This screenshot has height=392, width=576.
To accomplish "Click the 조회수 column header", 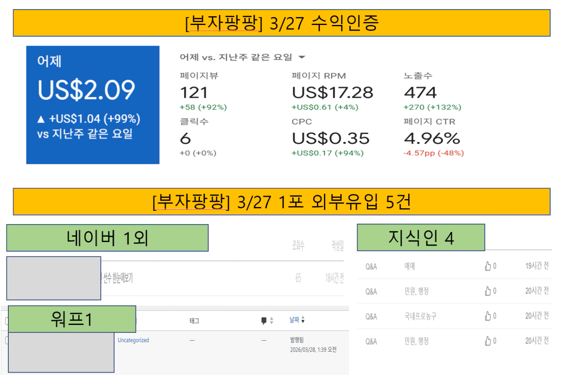I will click(298, 246).
